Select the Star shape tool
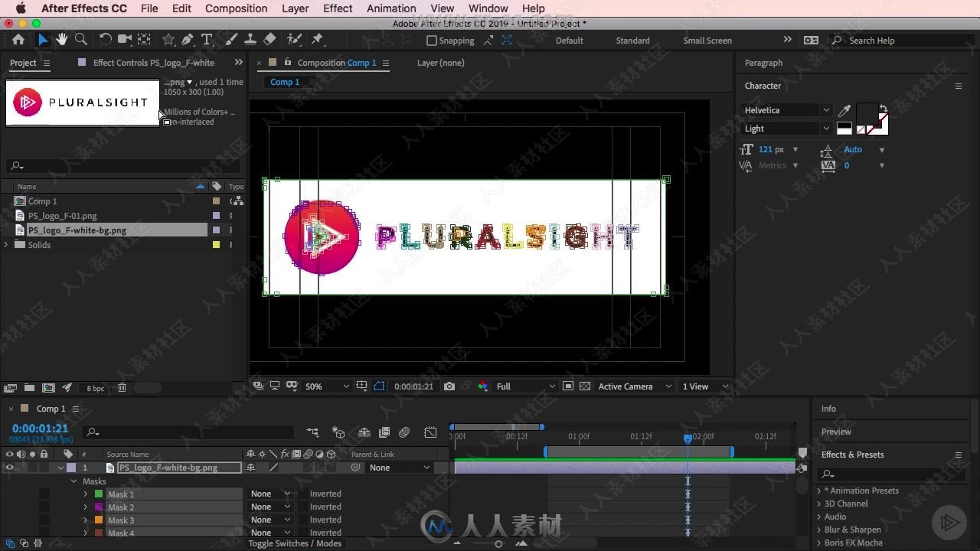The image size is (980, 551). tap(168, 40)
